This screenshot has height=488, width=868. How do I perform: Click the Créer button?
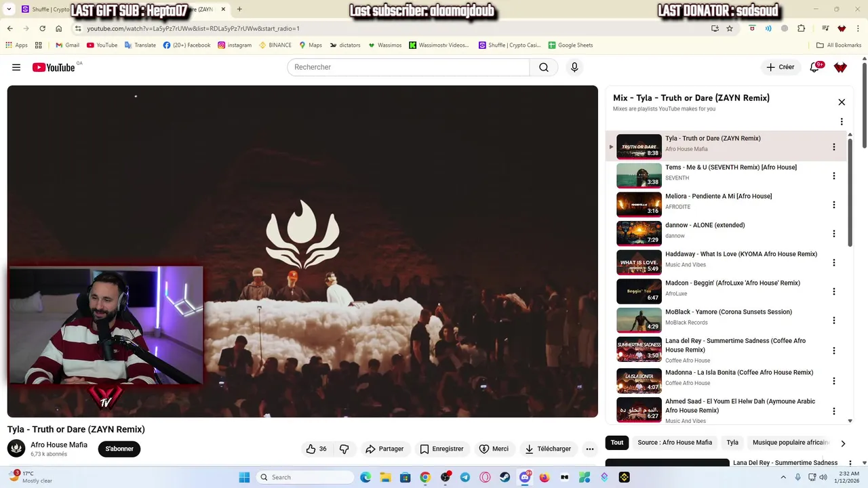(780, 67)
